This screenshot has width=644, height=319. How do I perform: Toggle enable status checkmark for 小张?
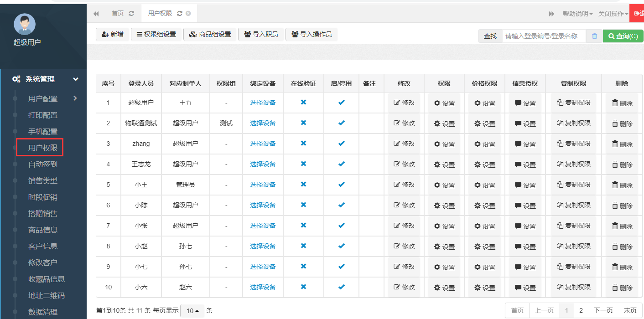pyautogui.click(x=341, y=226)
